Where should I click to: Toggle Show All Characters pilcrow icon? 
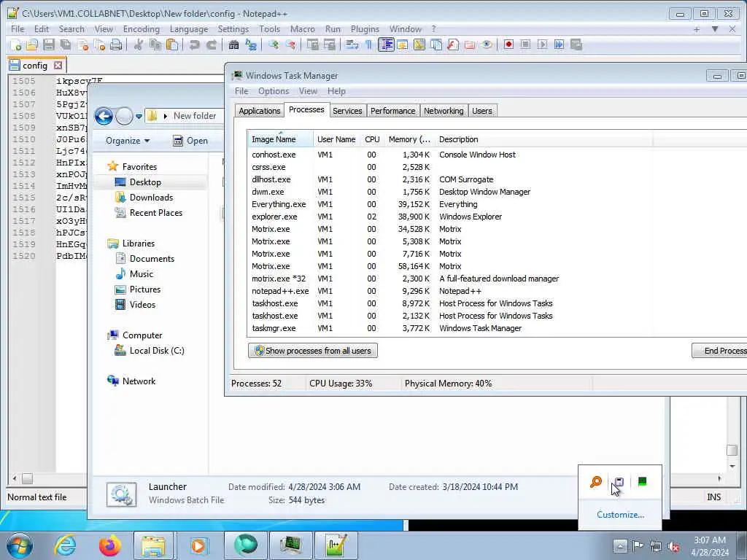[x=368, y=44]
